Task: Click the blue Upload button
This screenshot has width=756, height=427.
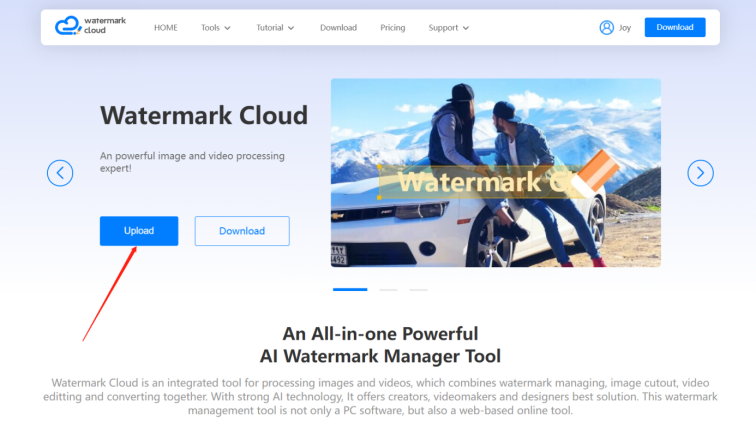Action: pyautogui.click(x=139, y=231)
